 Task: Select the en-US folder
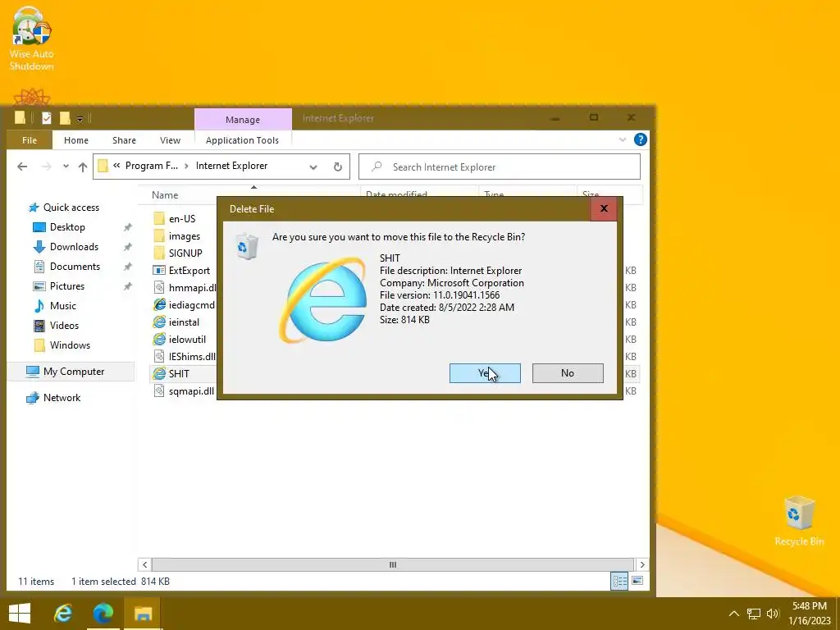[182, 218]
